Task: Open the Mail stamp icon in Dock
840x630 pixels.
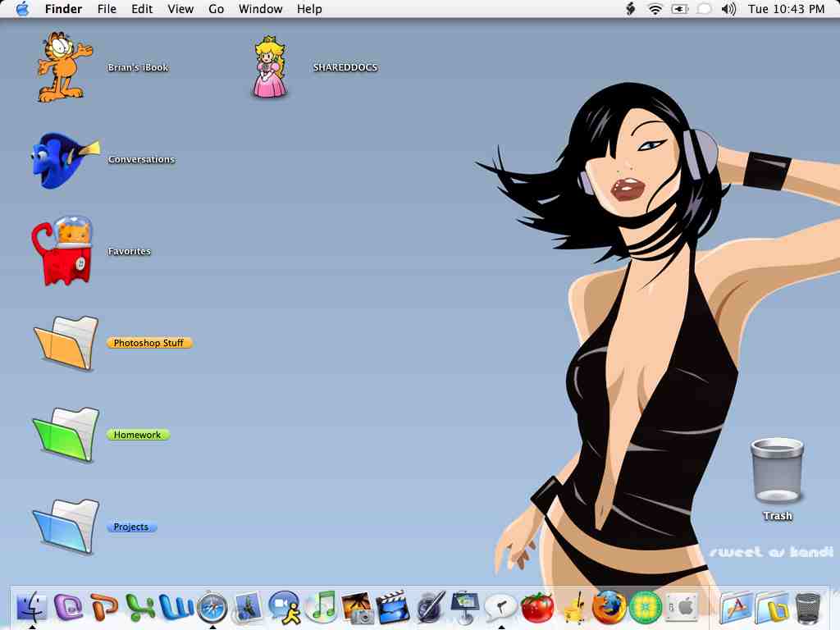Action: click(x=248, y=608)
